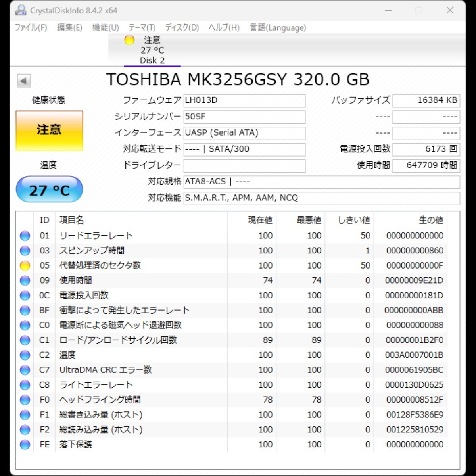The height and width of the screenshot is (476, 476).
Task: Open the 機能(U) menu
Action: pos(105,28)
